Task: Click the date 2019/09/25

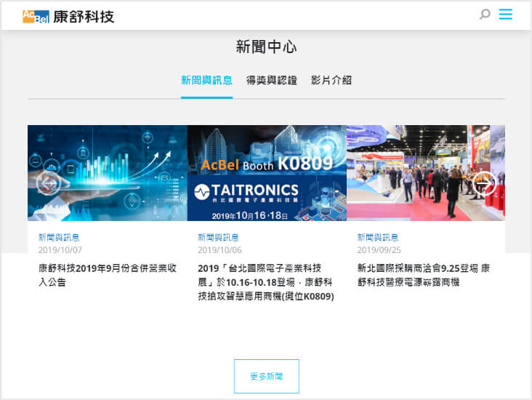Action: pyautogui.click(x=379, y=250)
